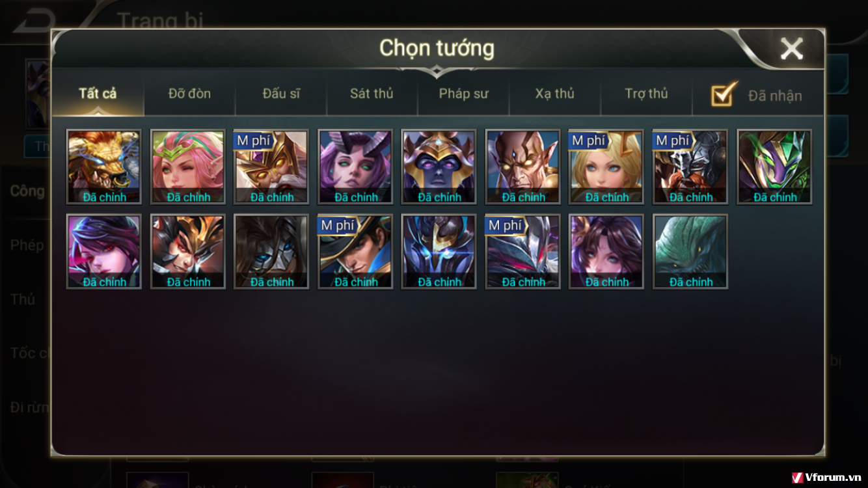Pick the brown-haired girl with flower

pos(606,252)
